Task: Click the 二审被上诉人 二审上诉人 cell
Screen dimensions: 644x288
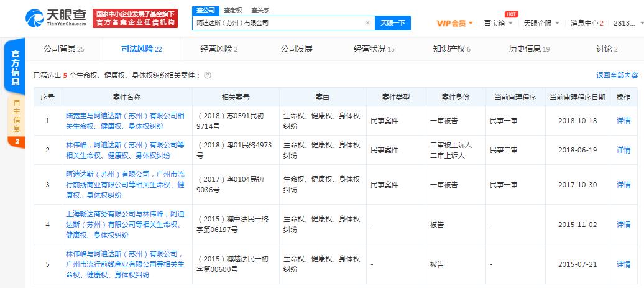Action: coord(451,150)
